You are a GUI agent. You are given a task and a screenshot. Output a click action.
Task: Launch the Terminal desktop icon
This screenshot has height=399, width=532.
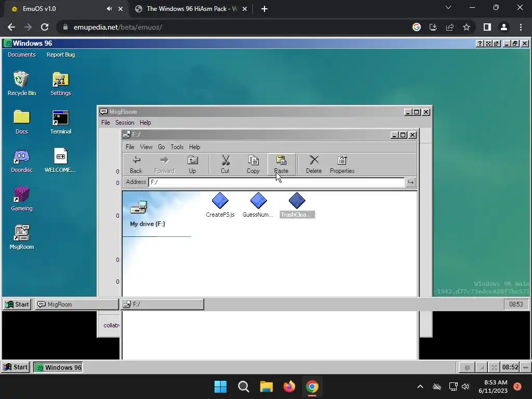coord(61,122)
